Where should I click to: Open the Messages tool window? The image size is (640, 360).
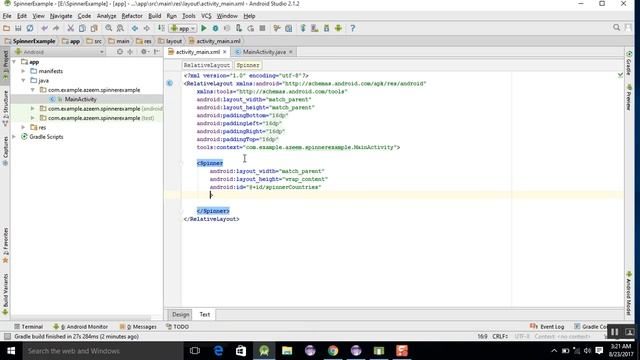138,327
